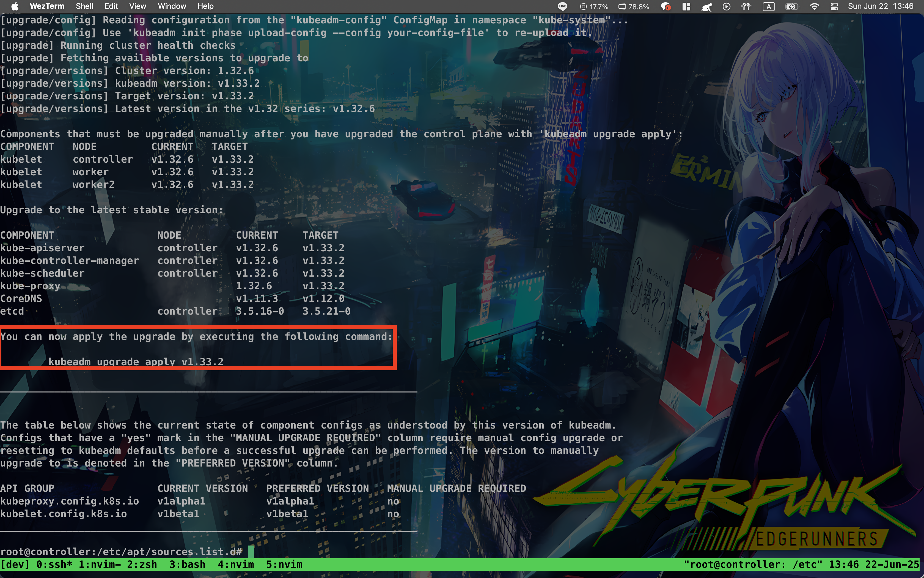
Task: Click the 'kubeadm version: v1.33.2' line
Action: coord(130,83)
